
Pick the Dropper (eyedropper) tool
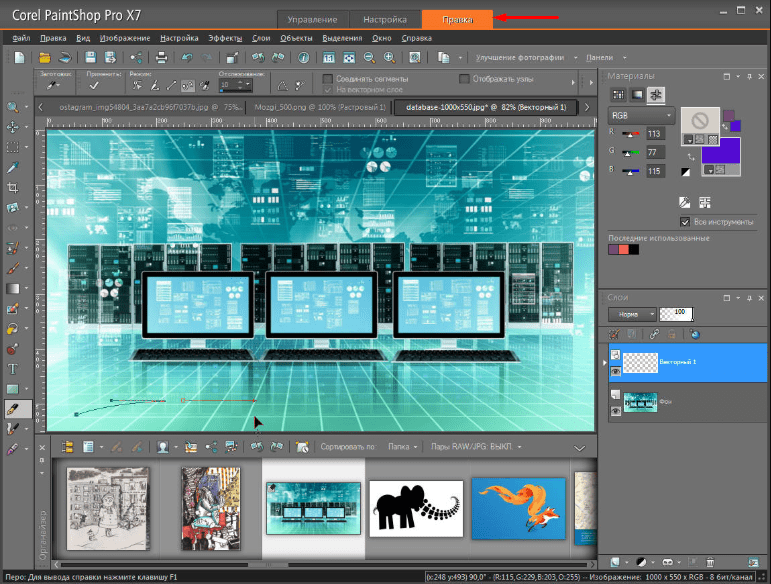[x=13, y=167]
